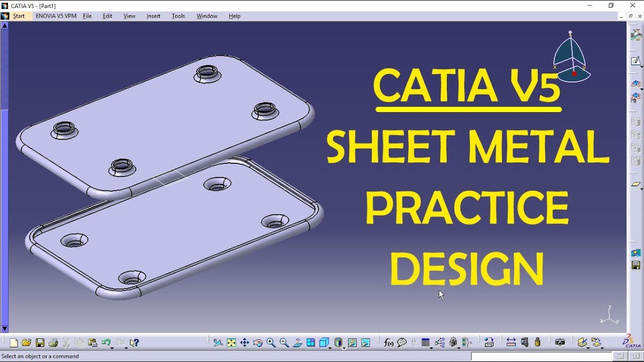Open the Start menu
The height and width of the screenshot is (362, 644).
19,16
